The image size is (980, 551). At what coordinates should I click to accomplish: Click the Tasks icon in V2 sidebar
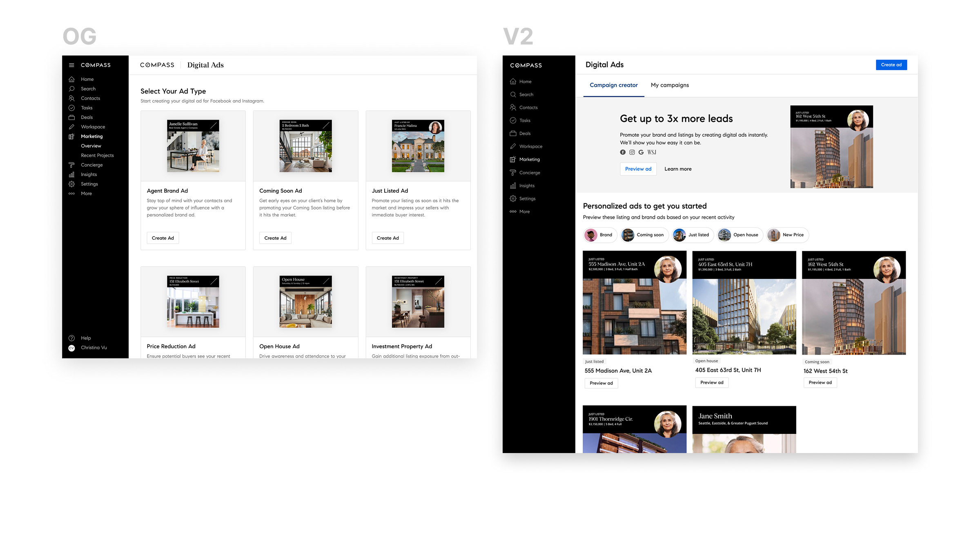(513, 120)
